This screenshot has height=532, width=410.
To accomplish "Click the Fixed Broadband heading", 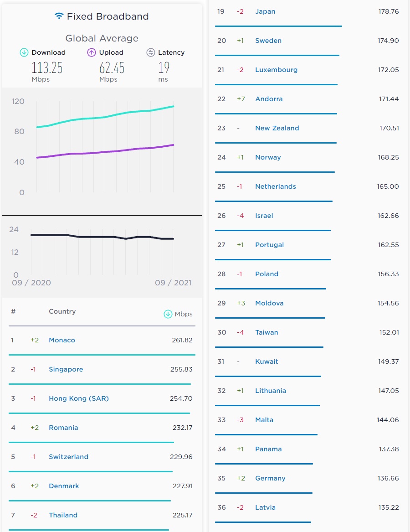I will [x=108, y=16].
